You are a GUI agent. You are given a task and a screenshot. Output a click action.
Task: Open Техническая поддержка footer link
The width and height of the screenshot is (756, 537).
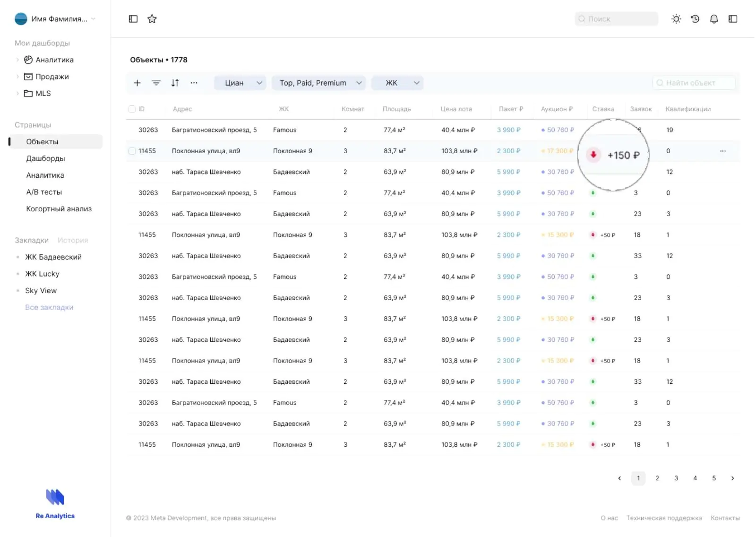coord(664,518)
